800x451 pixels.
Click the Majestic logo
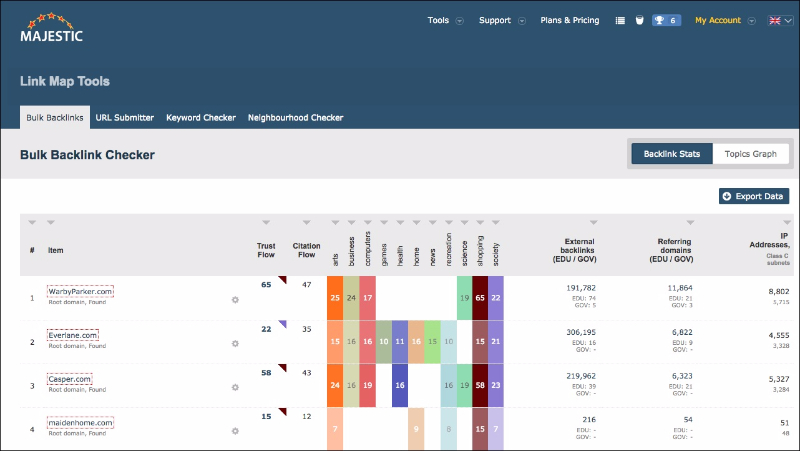52,28
